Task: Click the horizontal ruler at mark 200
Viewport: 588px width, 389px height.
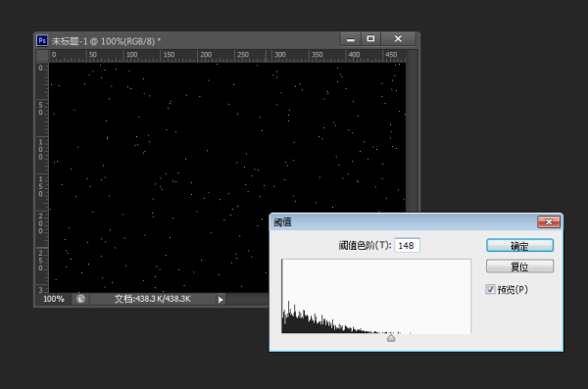Action: [206, 56]
